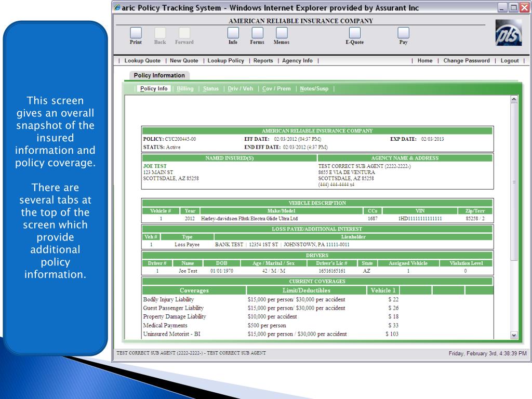Click the Property Damage Liability coverage row

(317, 316)
